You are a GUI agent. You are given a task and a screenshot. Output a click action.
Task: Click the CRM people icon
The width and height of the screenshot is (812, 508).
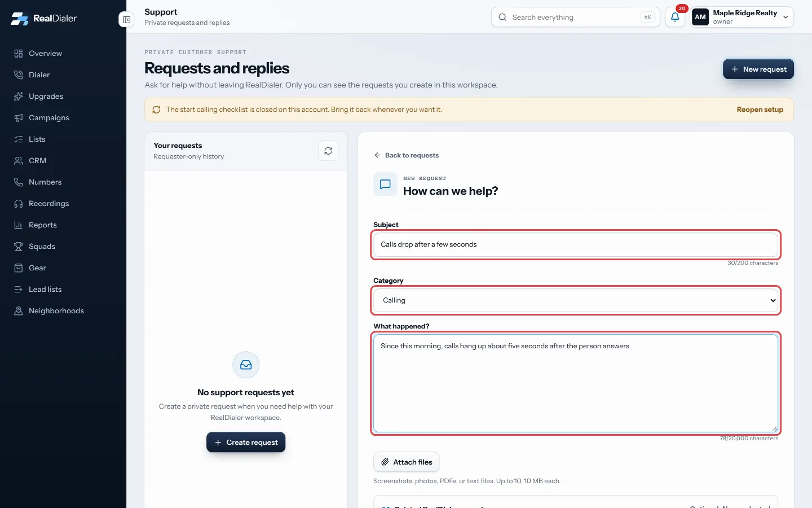(x=19, y=161)
